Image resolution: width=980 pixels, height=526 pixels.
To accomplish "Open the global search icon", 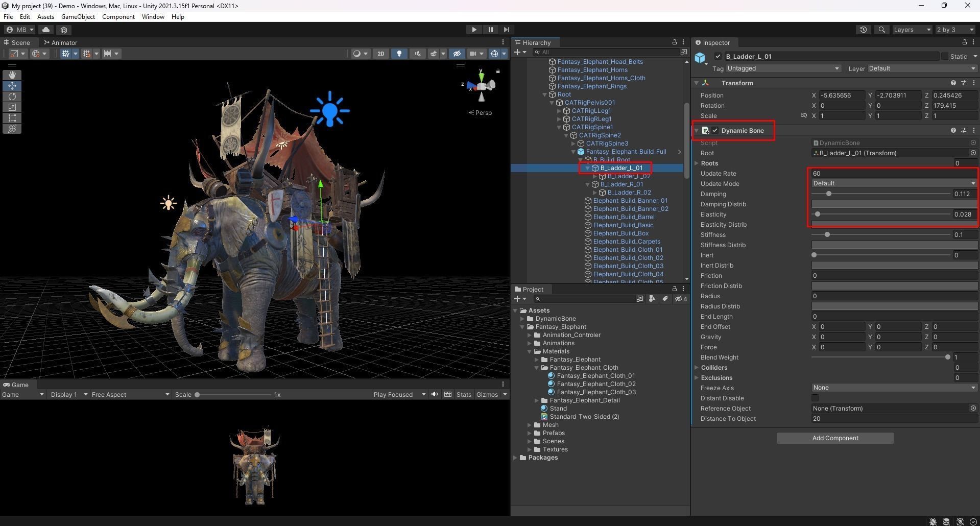I will coord(881,30).
